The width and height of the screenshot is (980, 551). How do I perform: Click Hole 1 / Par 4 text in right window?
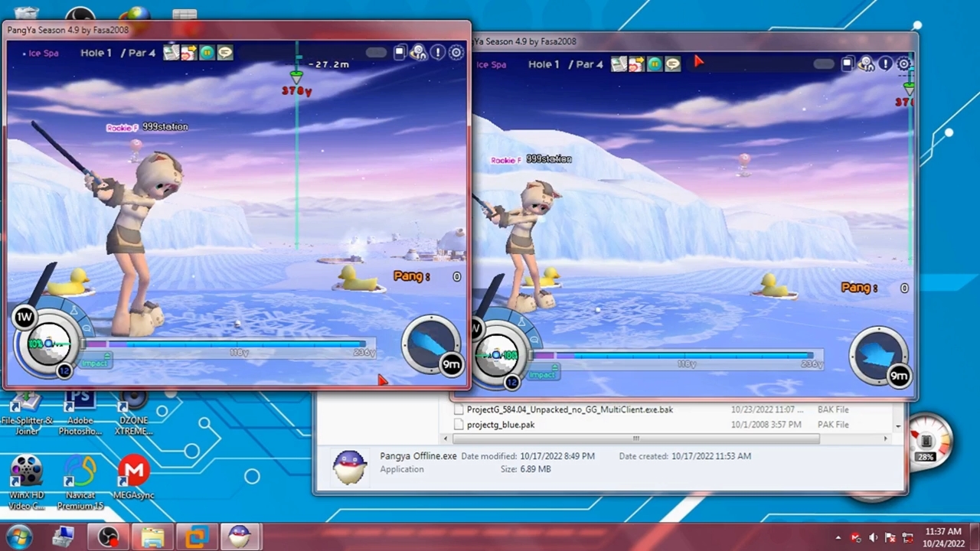click(566, 64)
